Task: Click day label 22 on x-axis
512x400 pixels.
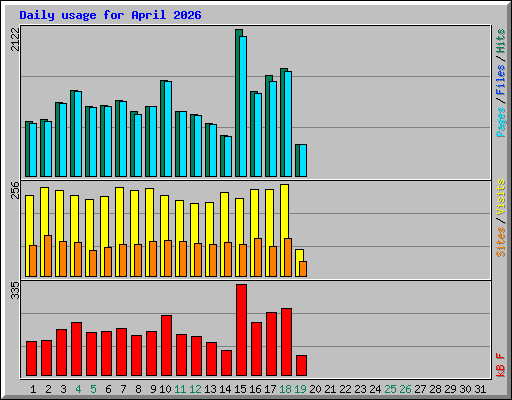Action: pos(345,389)
